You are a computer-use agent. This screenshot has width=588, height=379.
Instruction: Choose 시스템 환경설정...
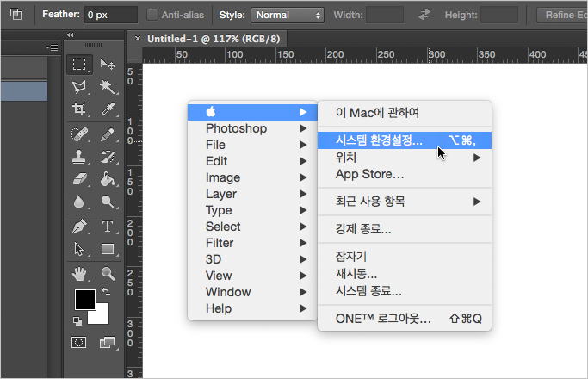(405, 140)
